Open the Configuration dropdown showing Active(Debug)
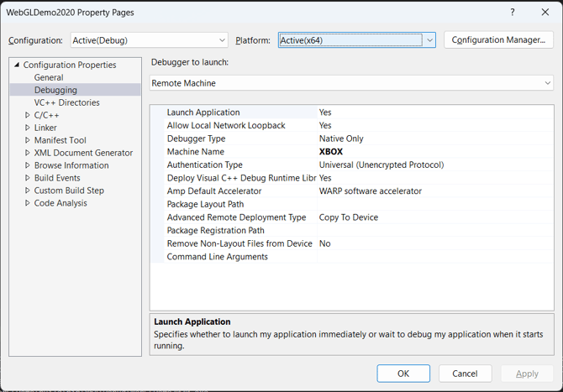The width and height of the screenshot is (563, 392). [149, 40]
